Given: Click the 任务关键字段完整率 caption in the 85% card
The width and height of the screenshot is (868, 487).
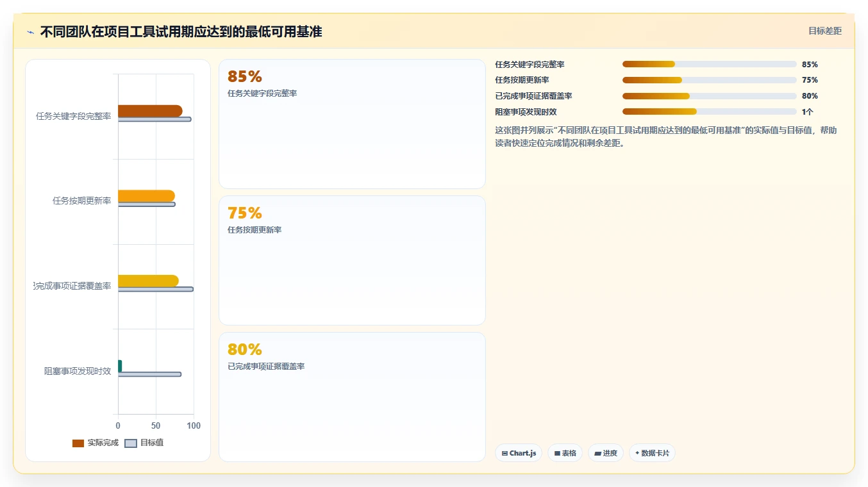Looking at the screenshot, I should click(262, 94).
